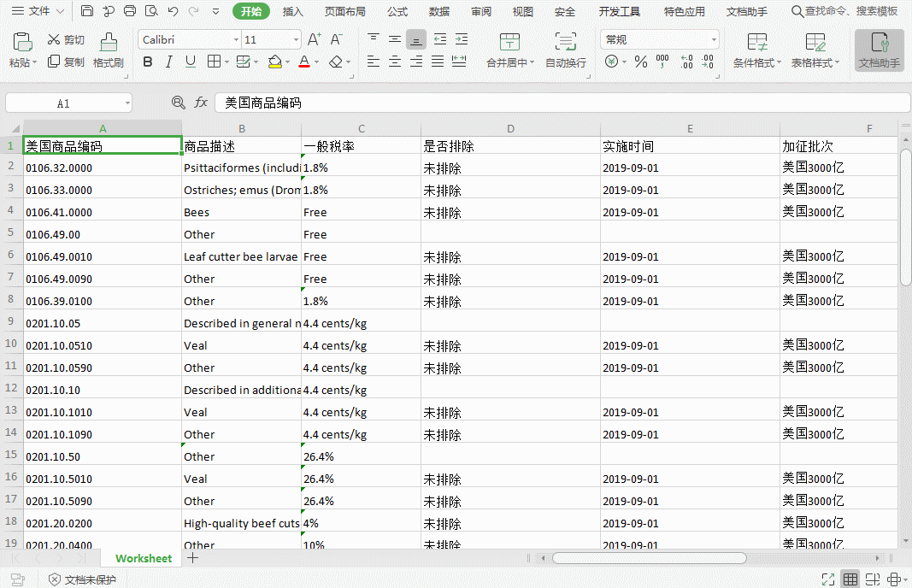Decrease decimal places
This screenshot has width=912, height=588.
click(708, 62)
